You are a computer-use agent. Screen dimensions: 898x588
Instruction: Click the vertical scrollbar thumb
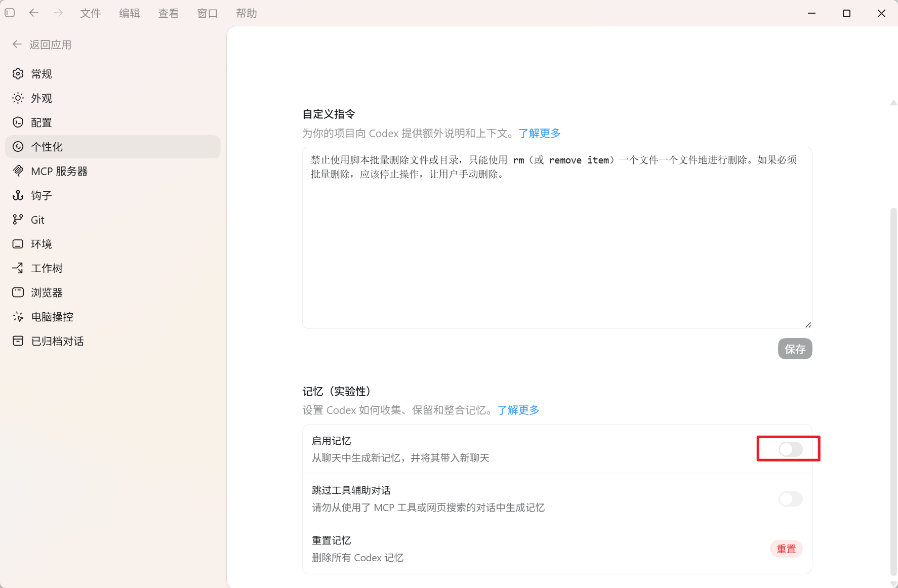pyautogui.click(x=893, y=391)
